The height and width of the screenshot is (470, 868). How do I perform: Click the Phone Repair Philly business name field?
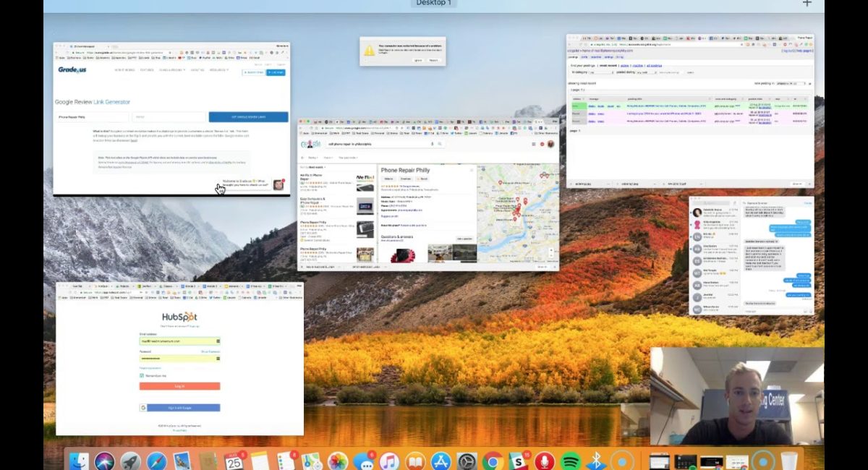[x=92, y=117]
